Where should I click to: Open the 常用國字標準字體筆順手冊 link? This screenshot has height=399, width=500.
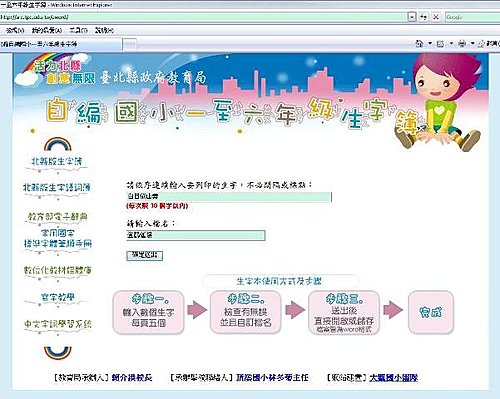tap(58, 238)
